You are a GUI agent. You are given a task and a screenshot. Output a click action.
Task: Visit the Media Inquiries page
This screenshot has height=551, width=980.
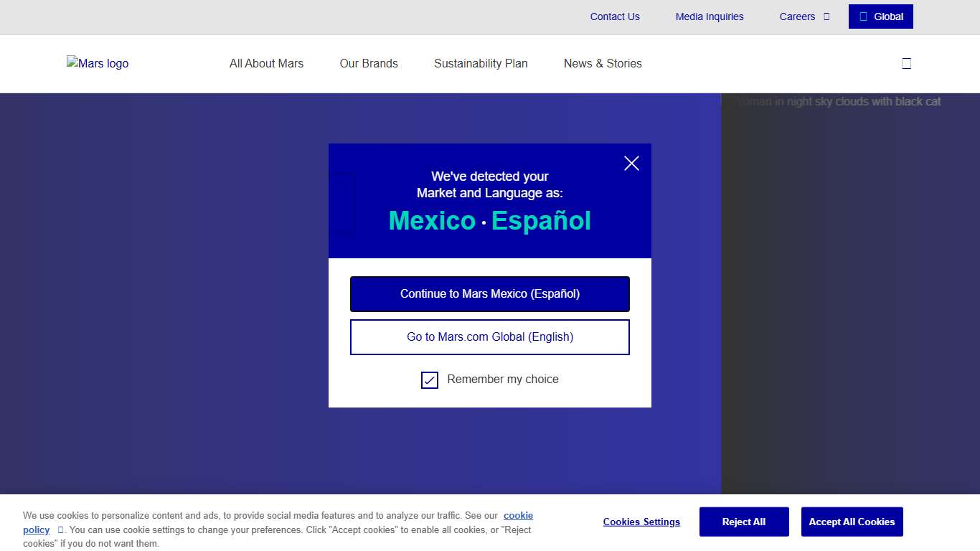pyautogui.click(x=710, y=17)
